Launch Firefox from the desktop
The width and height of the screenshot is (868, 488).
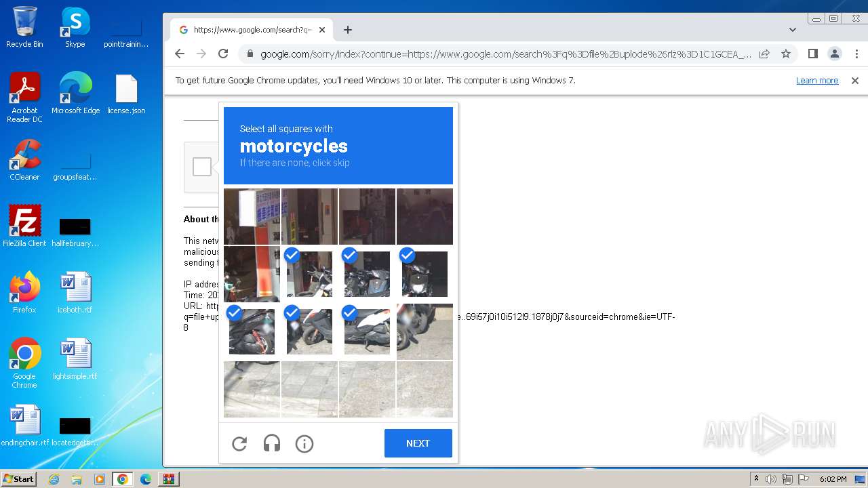(24, 293)
